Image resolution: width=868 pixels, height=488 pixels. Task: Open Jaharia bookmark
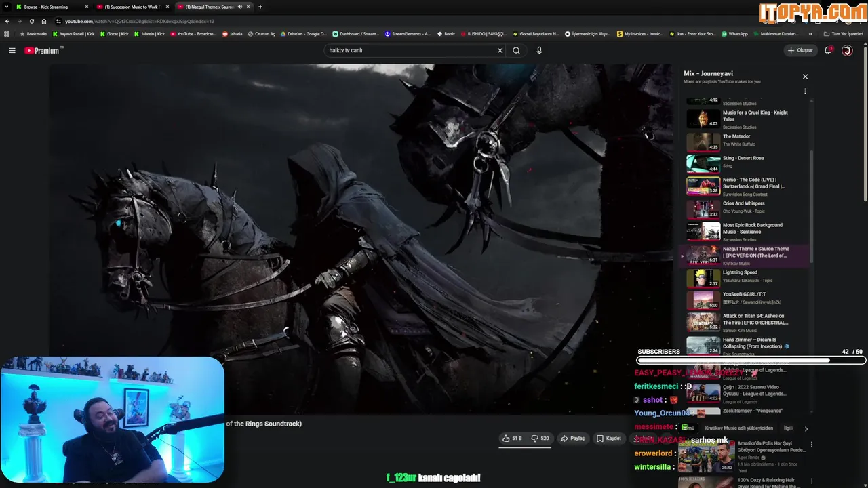(x=232, y=33)
